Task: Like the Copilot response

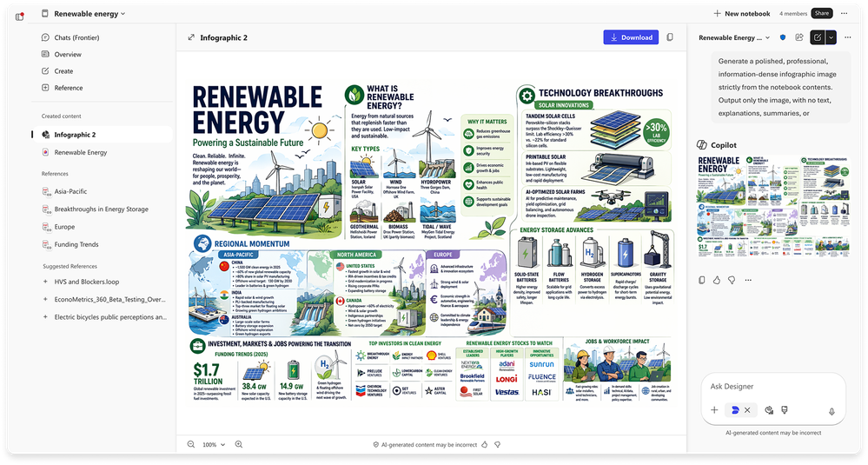Action: [x=717, y=280]
